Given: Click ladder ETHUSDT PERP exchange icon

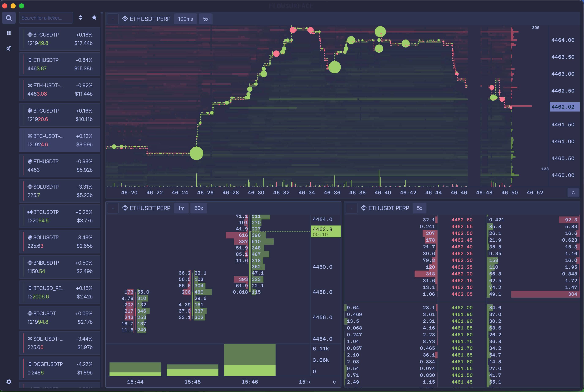Looking at the screenshot, I should [x=364, y=208].
